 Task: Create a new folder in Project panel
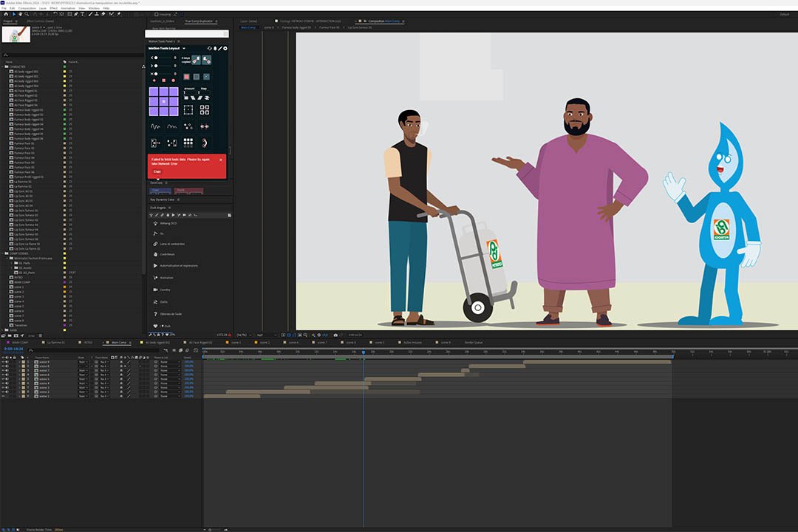[10, 335]
